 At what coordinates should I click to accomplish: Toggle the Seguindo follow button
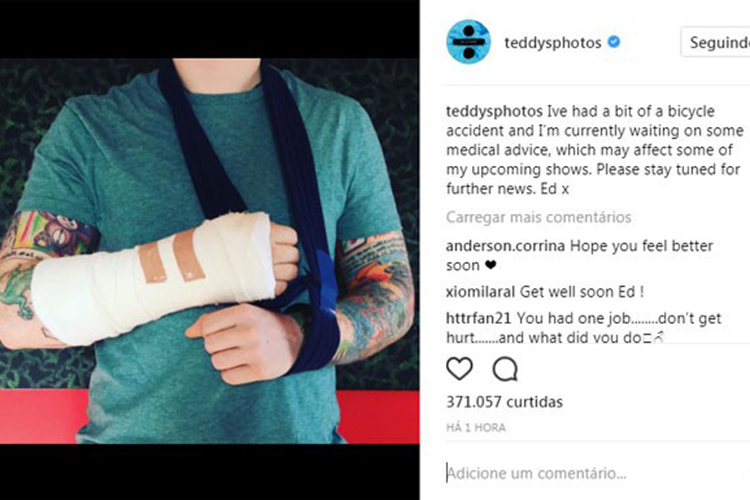(x=716, y=42)
